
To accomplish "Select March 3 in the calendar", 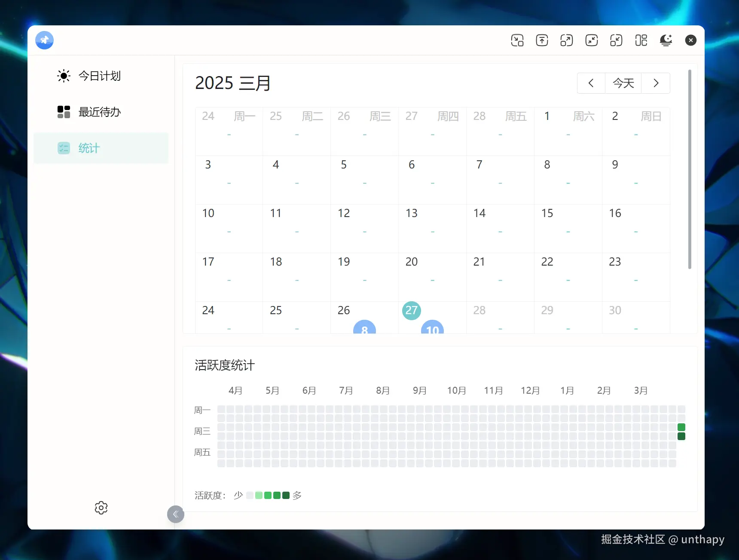I will click(x=229, y=180).
